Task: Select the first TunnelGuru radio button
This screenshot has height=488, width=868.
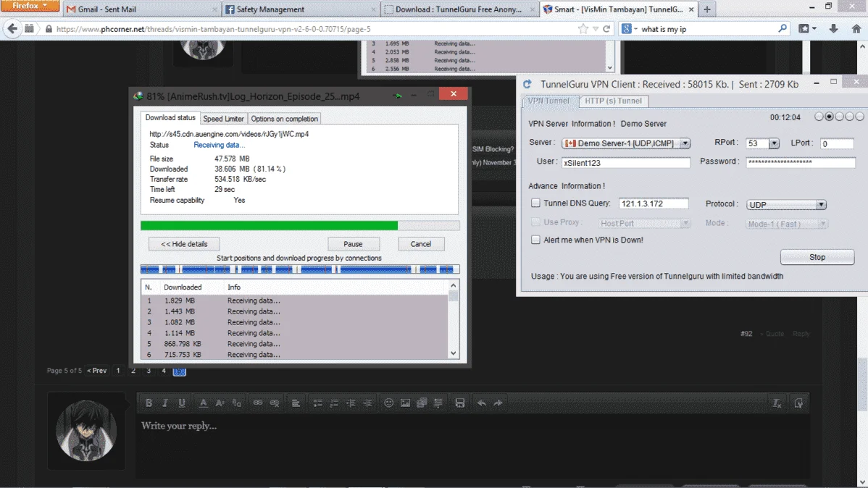Action: (819, 117)
